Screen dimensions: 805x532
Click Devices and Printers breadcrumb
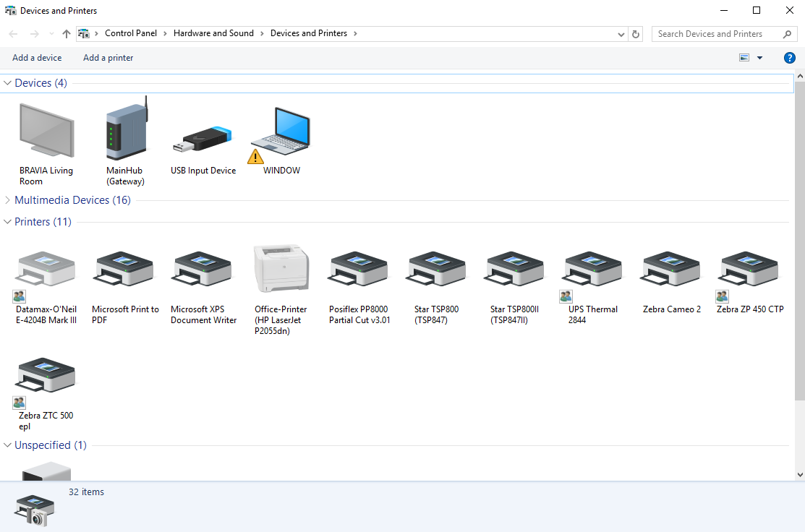tap(309, 33)
